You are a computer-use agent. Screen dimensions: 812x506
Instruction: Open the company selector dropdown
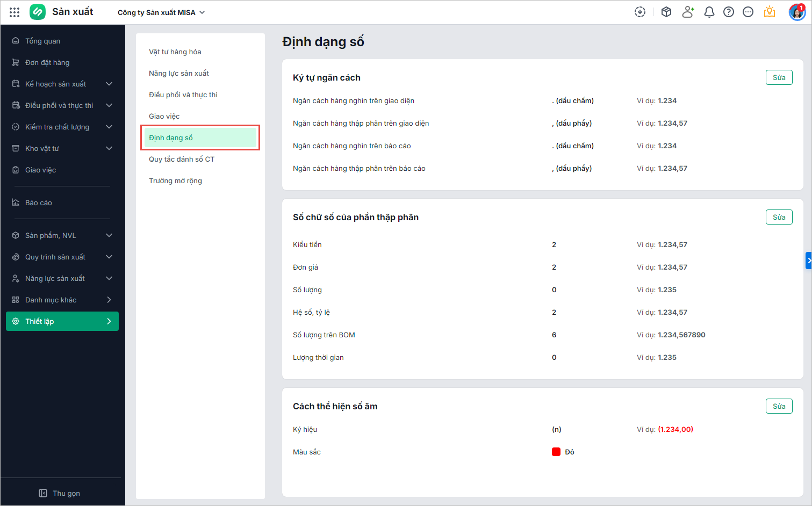(161, 12)
